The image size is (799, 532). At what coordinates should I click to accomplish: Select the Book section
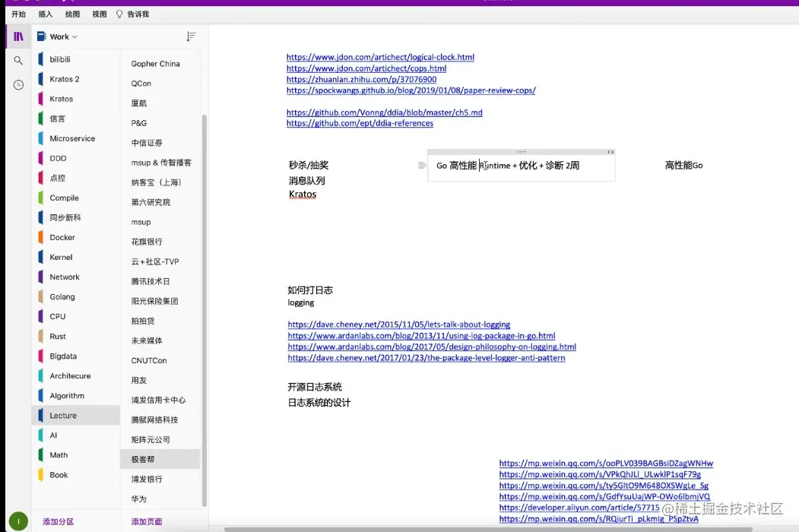click(75, 475)
